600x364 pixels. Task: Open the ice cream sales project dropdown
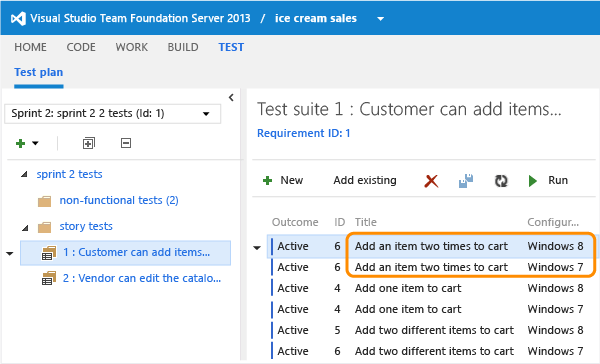(380, 18)
